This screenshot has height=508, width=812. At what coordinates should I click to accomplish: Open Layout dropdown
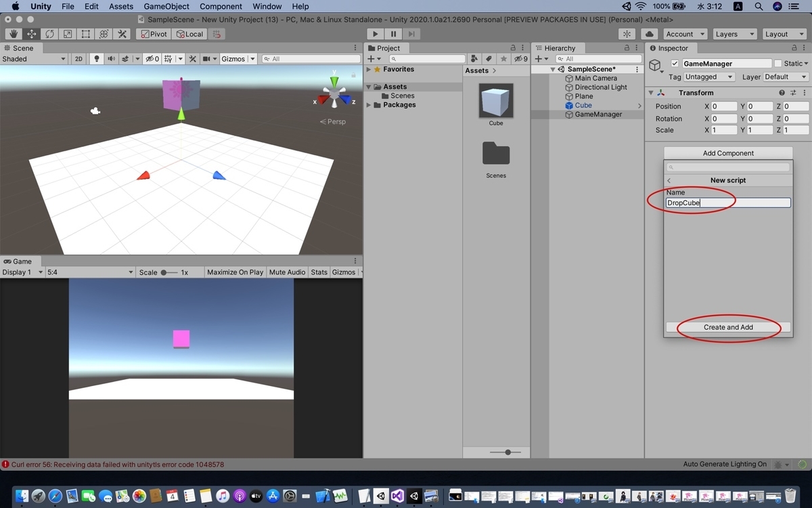coord(784,34)
